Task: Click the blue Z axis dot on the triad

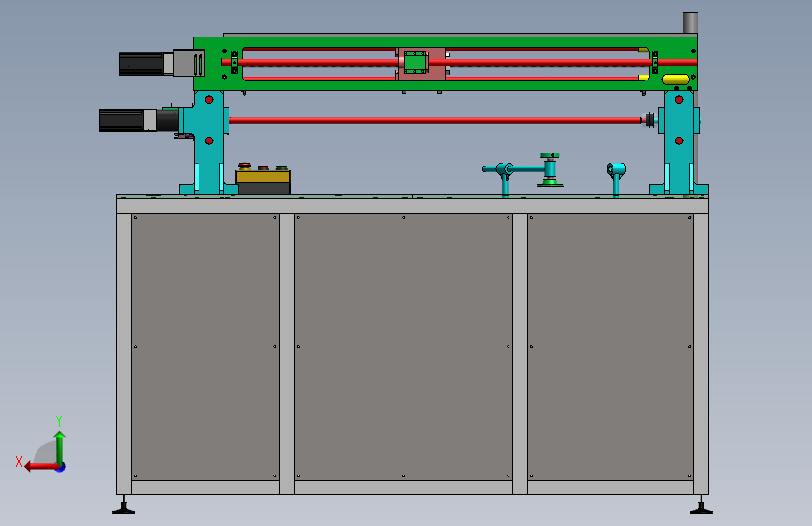Action: click(61, 467)
